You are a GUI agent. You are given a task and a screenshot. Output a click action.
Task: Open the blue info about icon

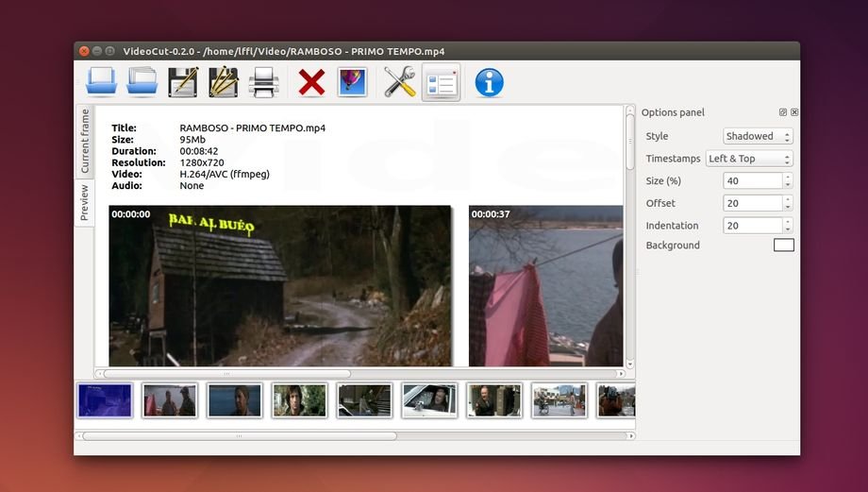tap(489, 83)
